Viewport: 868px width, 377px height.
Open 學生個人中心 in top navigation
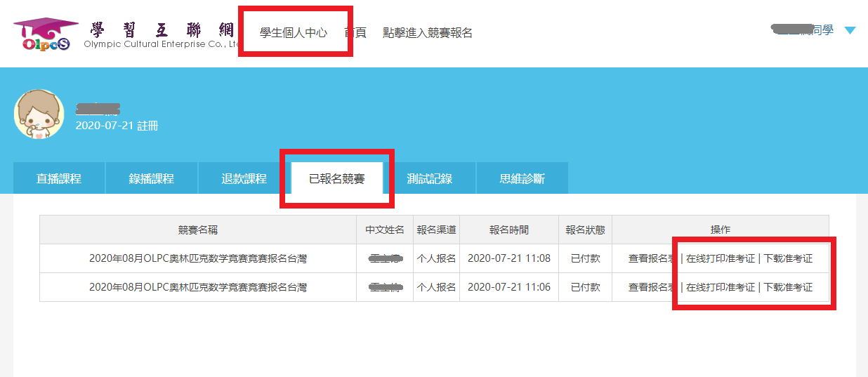click(x=294, y=32)
